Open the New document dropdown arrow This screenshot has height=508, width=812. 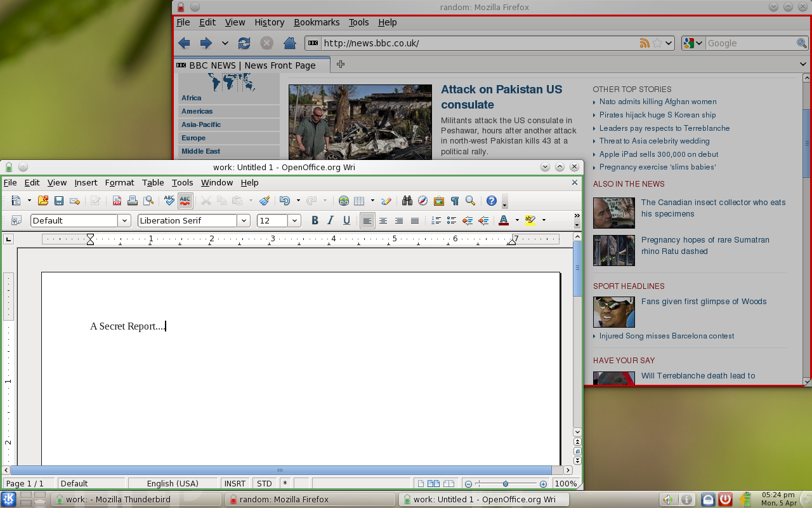(x=29, y=201)
